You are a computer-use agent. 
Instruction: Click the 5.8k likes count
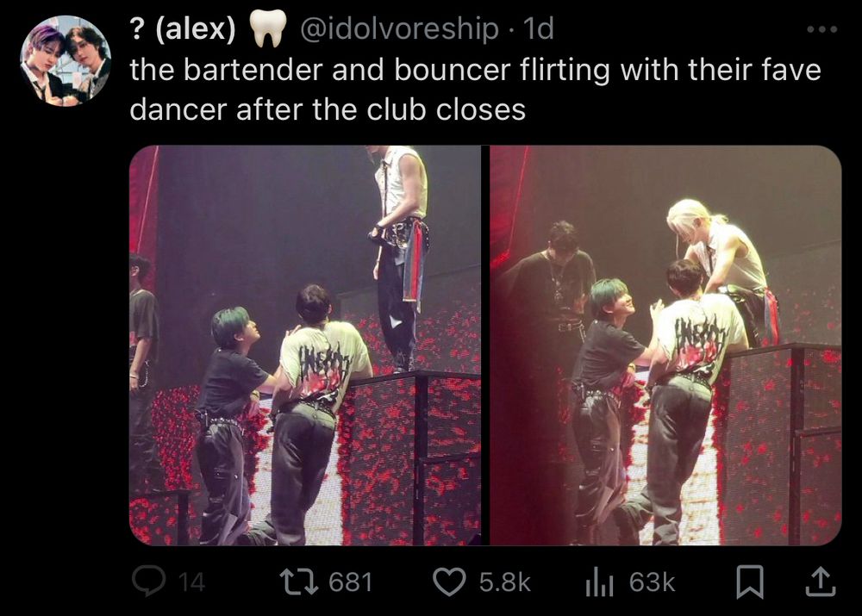(x=504, y=582)
